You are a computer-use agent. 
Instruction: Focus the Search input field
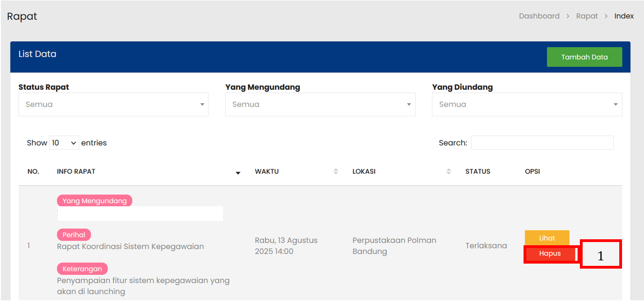pyautogui.click(x=542, y=143)
